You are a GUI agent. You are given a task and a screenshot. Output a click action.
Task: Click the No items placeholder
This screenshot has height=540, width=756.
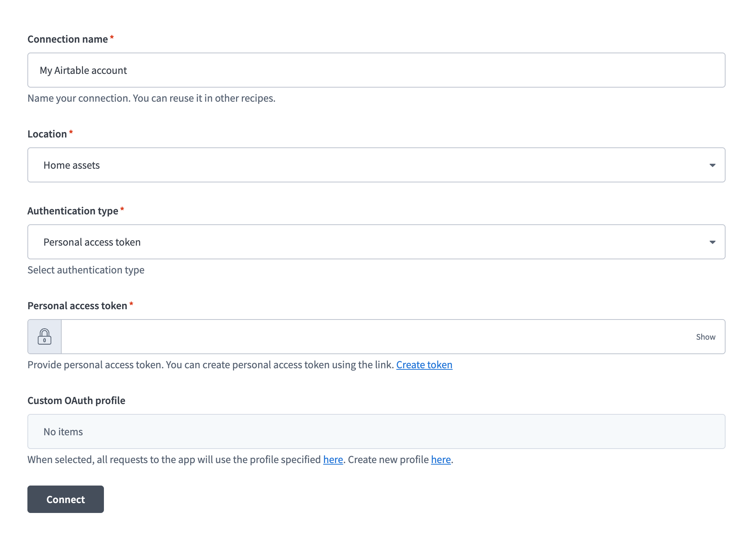63,431
